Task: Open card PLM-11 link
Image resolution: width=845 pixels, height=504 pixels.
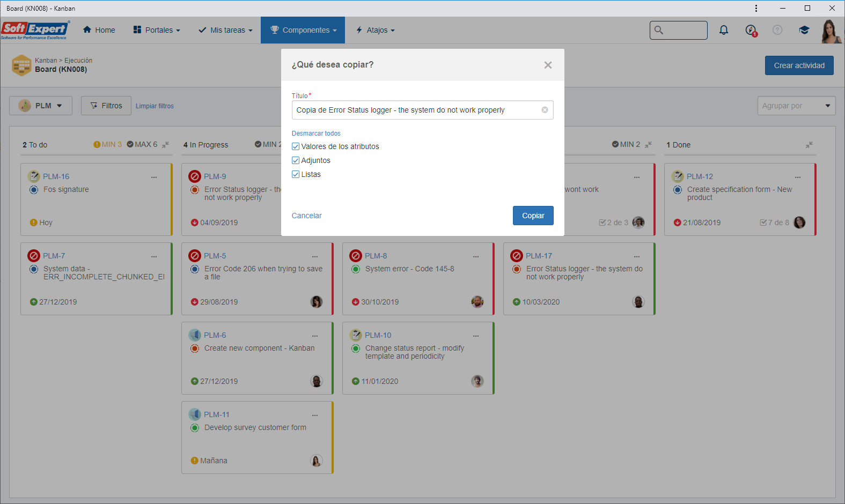Action: point(216,414)
